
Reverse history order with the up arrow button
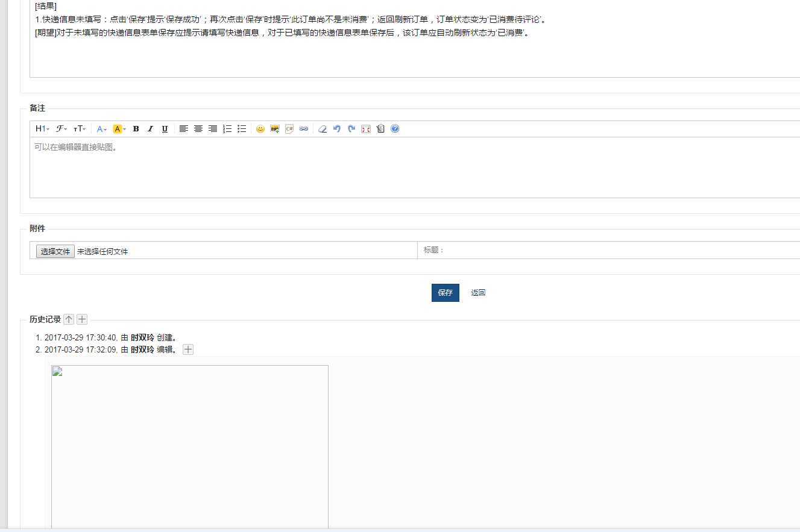(x=69, y=319)
